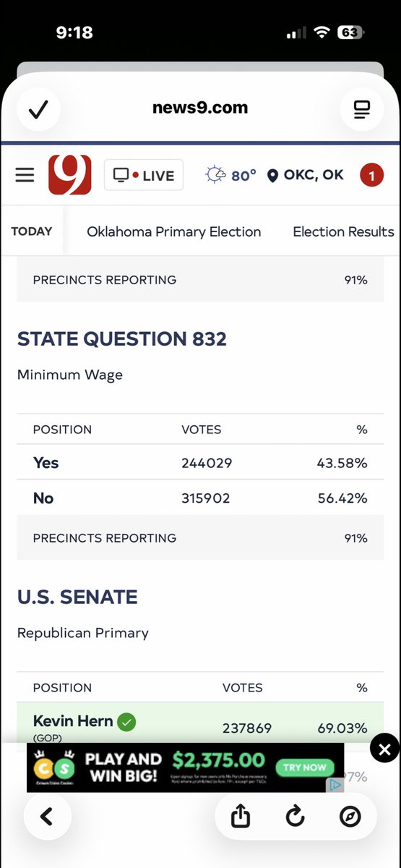Open the reader view icon beside the URL
The image size is (401, 868).
[x=361, y=109]
